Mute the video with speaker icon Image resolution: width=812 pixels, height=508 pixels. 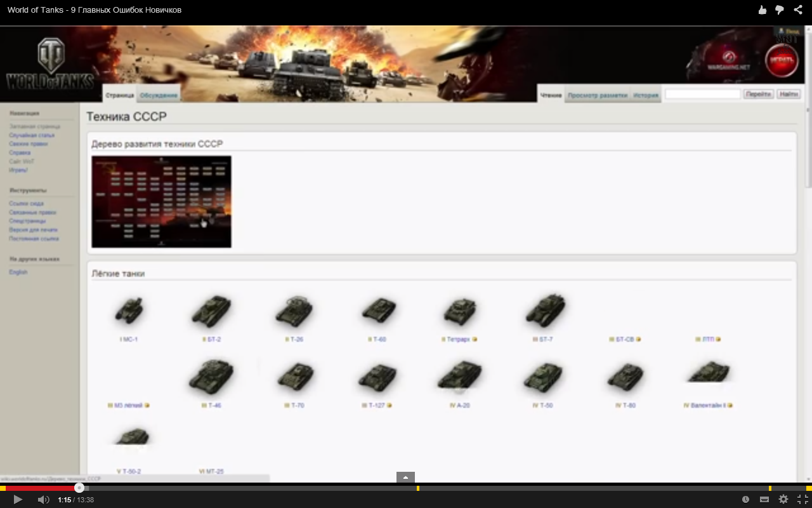pyautogui.click(x=43, y=500)
